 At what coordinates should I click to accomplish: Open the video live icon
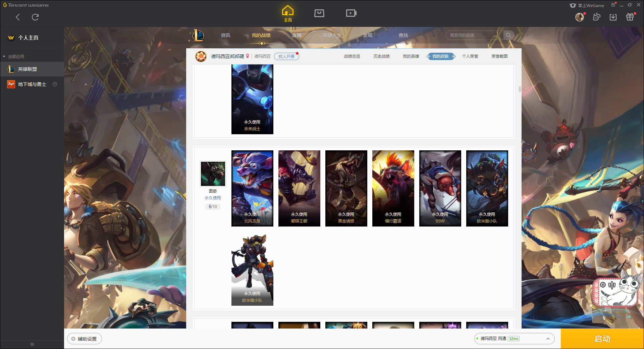[x=351, y=13]
